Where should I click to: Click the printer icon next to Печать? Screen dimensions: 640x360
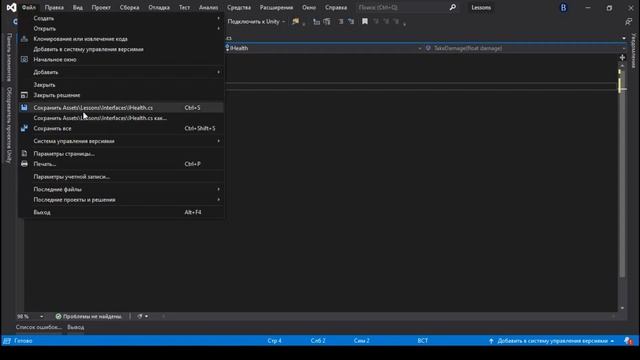(24, 164)
